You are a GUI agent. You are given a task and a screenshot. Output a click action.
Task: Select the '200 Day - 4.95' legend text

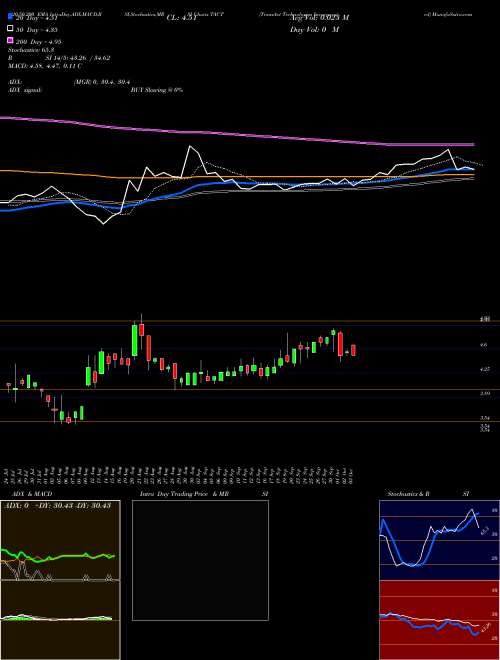pos(38,41)
